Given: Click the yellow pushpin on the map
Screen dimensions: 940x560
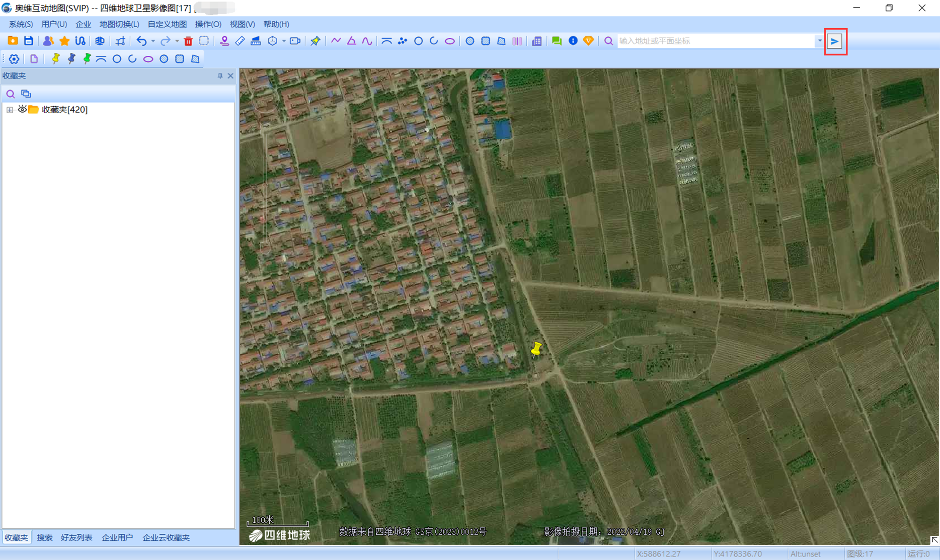Looking at the screenshot, I should tap(536, 349).
